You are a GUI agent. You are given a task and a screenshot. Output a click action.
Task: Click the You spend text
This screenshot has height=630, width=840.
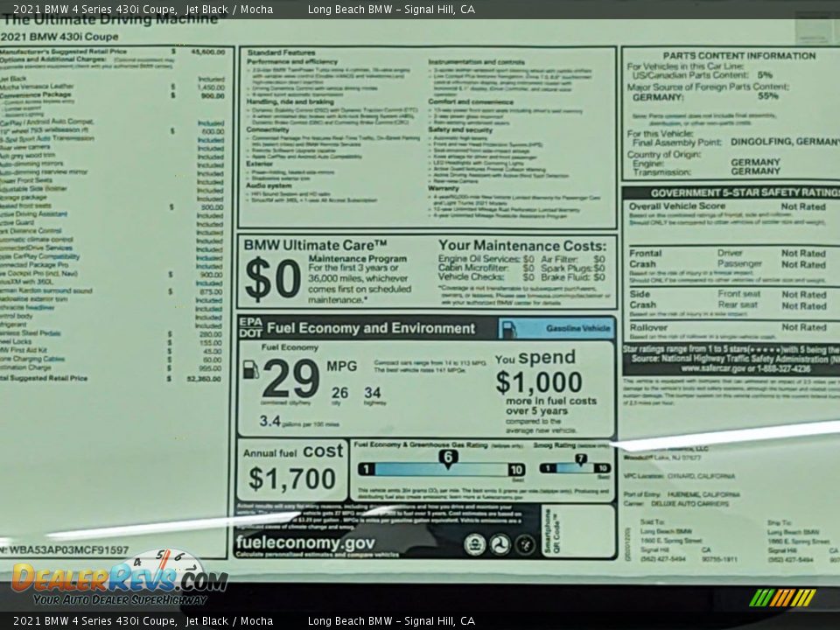point(535,358)
